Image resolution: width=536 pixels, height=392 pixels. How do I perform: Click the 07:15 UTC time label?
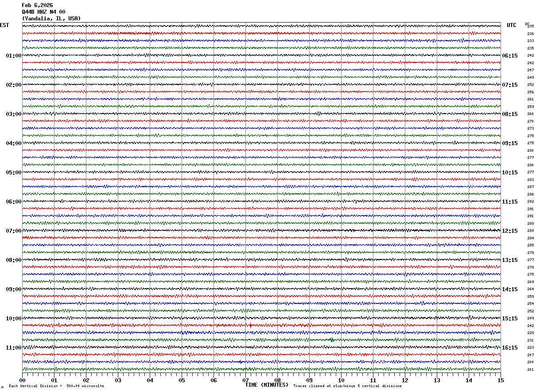click(509, 85)
